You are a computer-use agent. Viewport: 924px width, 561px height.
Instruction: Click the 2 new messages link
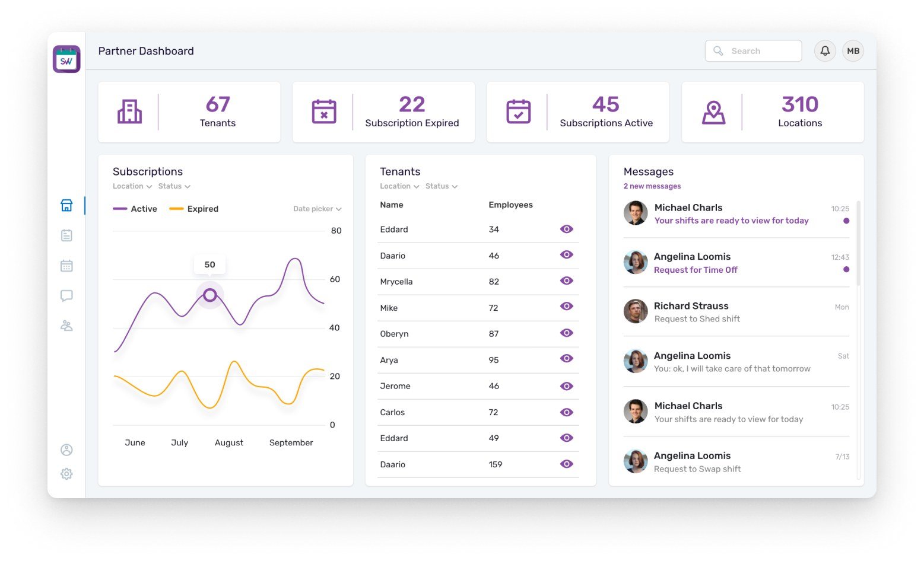click(652, 186)
